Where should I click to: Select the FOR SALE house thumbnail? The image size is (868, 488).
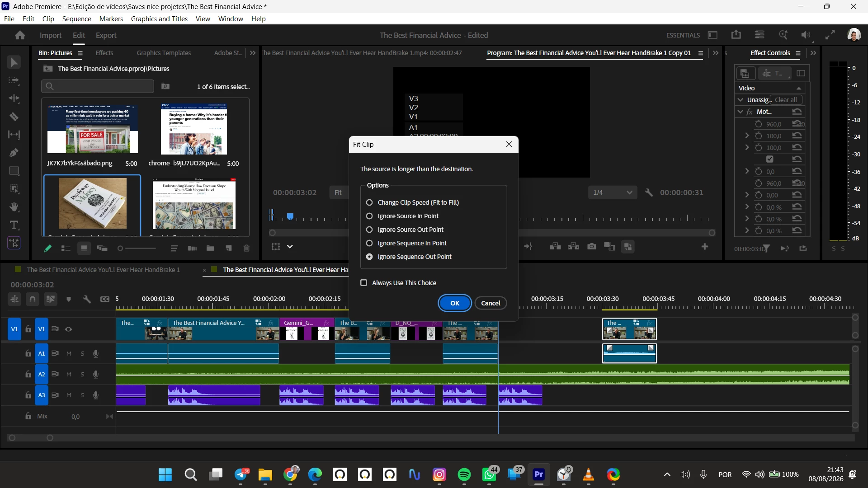tap(93, 129)
